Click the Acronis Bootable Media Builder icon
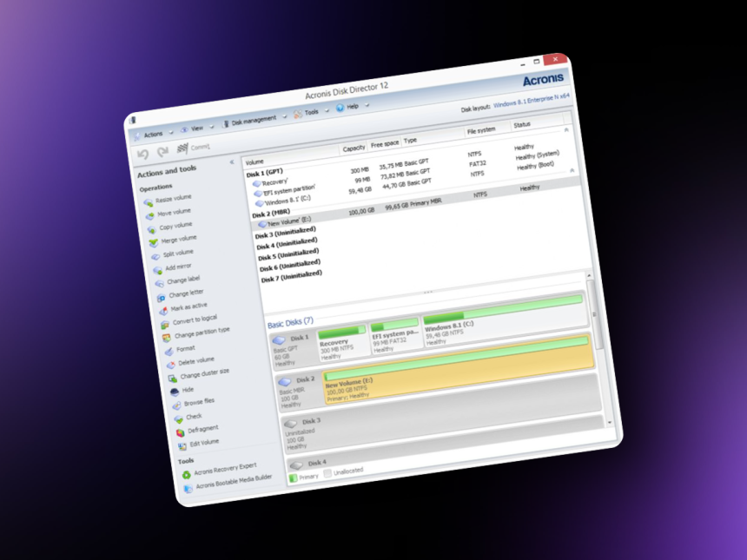Viewport: 747px width, 560px height. 188,488
